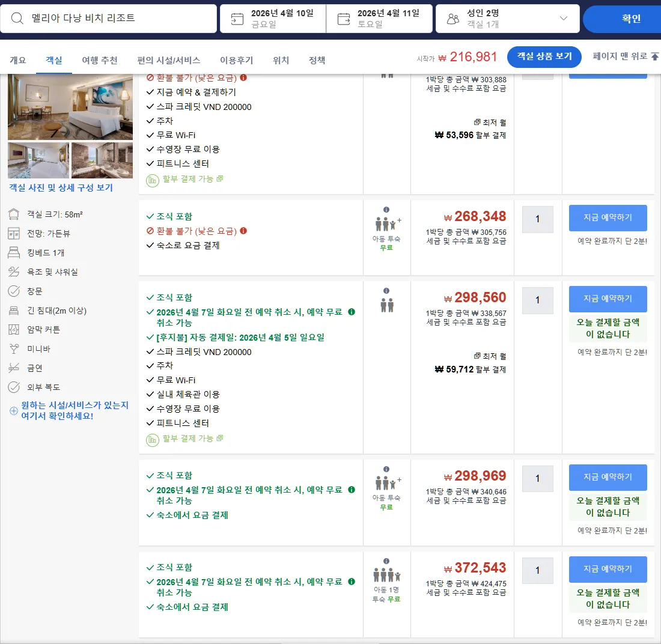661x644 pixels.
Task: Click the check-out date field 4월 11일
Action: (379, 19)
